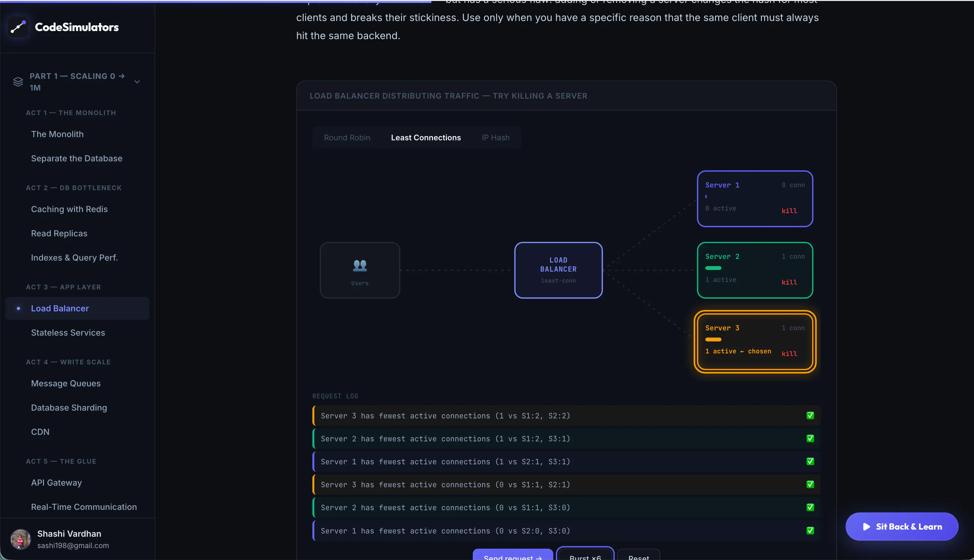Click log entry 'Server 3 ... (1 vs S1:2, S2:2)'

click(x=566, y=416)
